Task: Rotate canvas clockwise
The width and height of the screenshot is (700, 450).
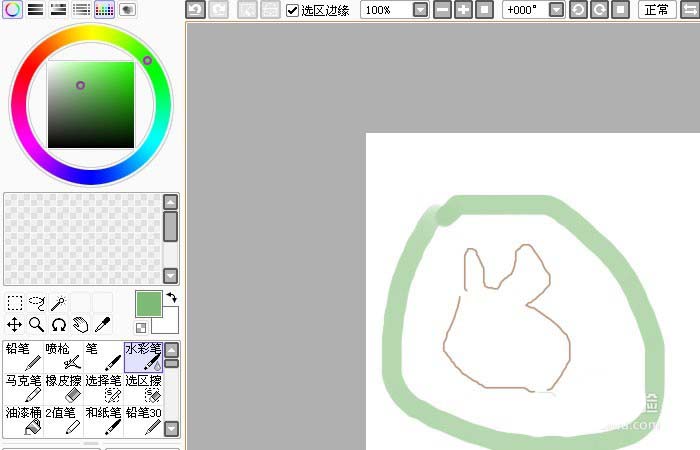Action: tap(599, 10)
